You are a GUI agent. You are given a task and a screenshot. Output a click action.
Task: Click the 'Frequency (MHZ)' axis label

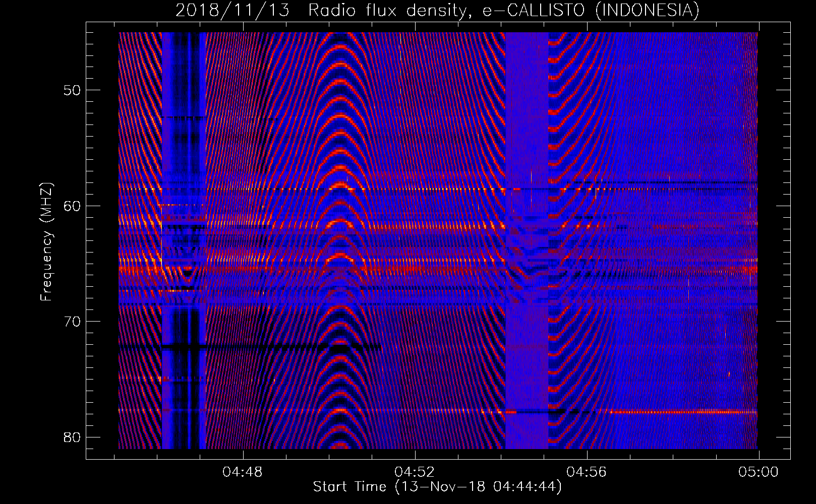tap(46, 242)
